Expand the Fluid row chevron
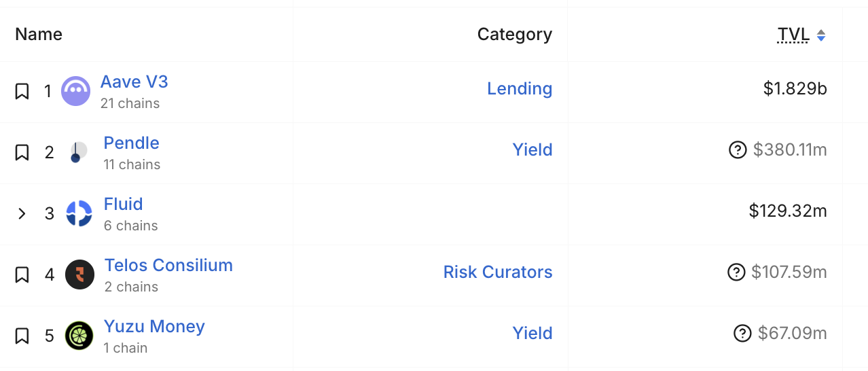868x371 pixels. click(x=22, y=213)
